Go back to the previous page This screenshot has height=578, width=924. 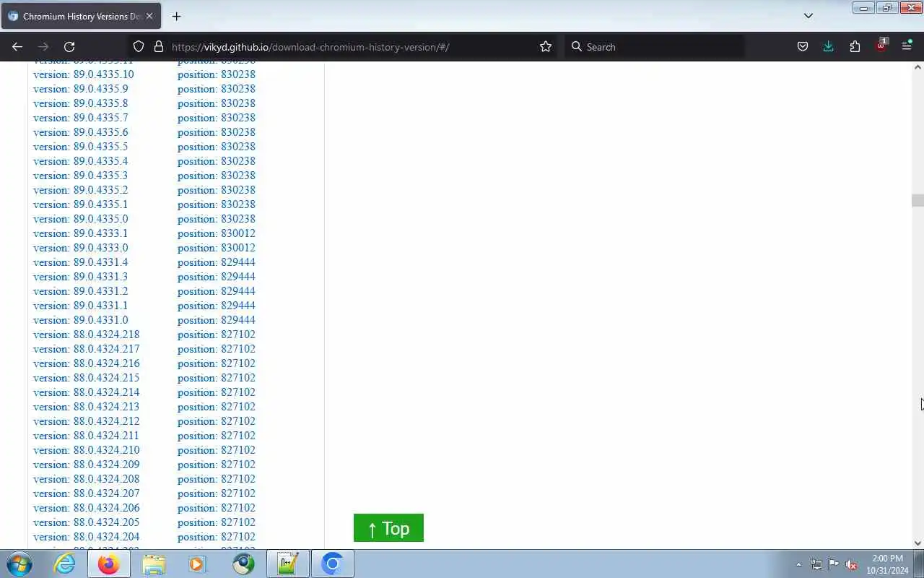(x=17, y=46)
